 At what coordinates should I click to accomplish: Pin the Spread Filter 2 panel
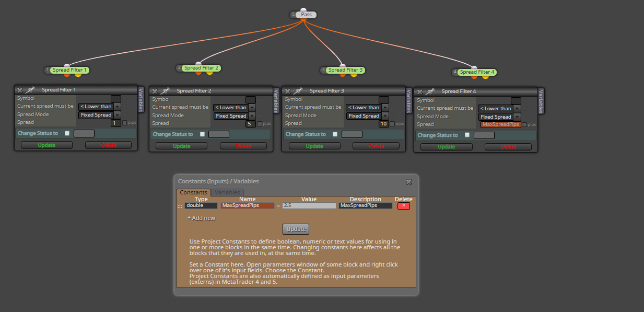tap(165, 91)
